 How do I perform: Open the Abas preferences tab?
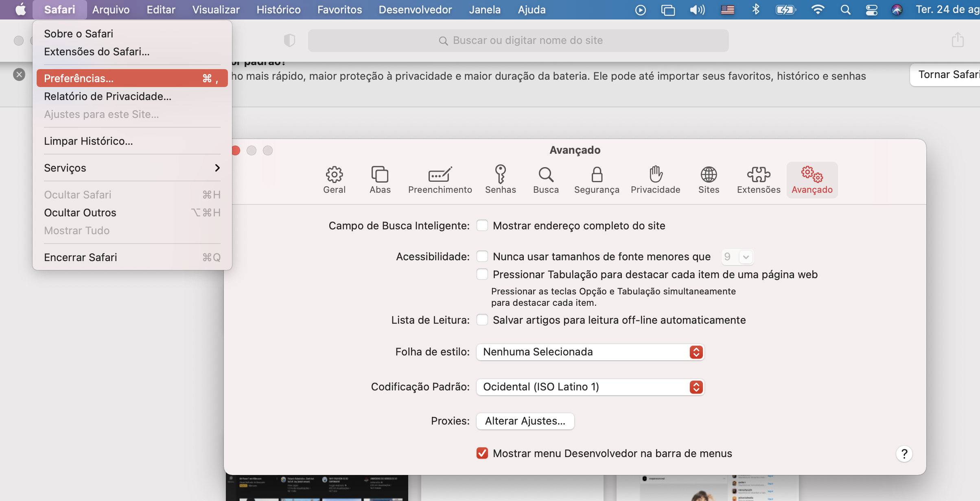point(380,180)
